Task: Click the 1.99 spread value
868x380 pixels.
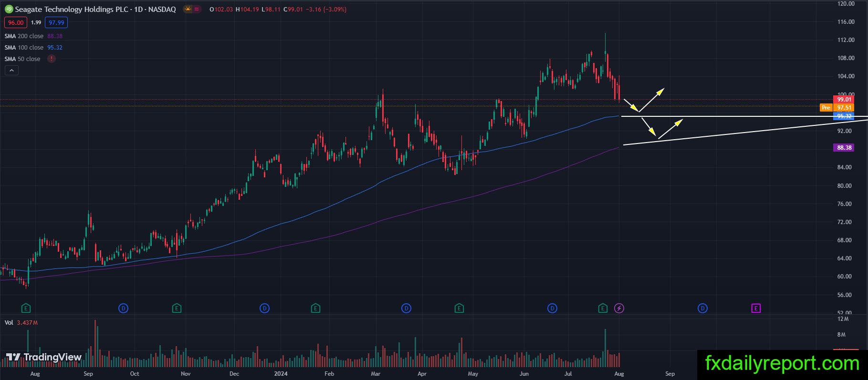Action: pyautogui.click(x=36, y=22)
